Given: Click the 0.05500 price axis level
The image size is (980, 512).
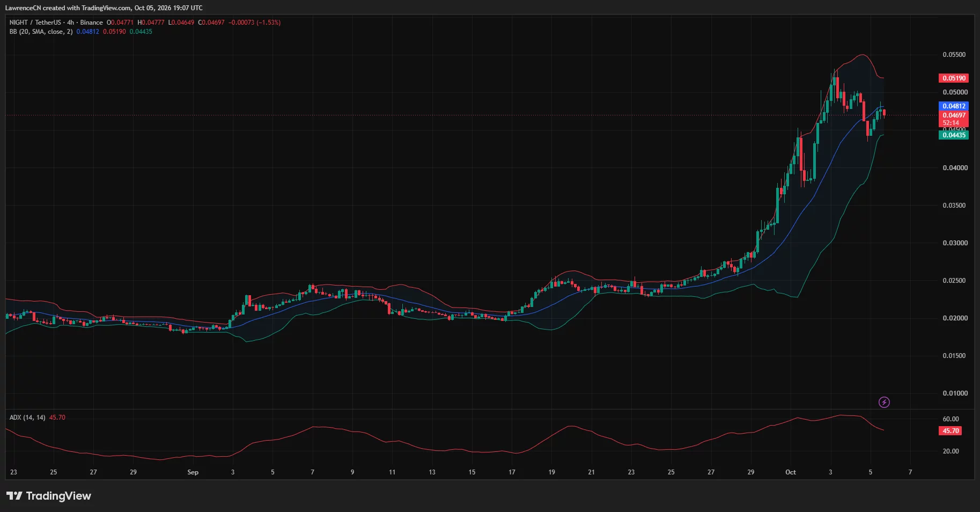Looking at the screenshot, I should pyautogui.click(x=955, y=55).
